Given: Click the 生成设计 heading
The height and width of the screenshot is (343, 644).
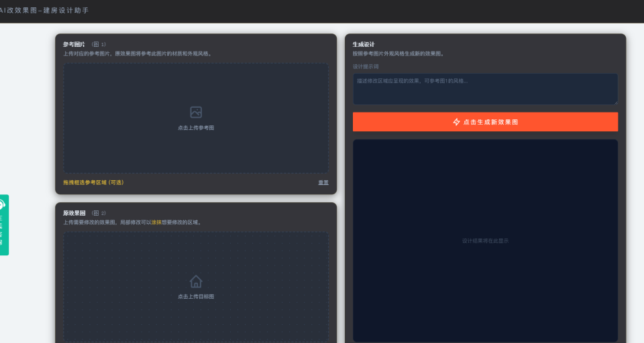Looking at the screenshot, I should 364,44.
